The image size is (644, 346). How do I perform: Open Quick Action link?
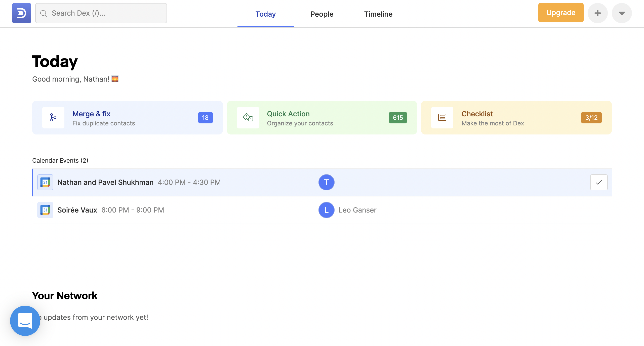(x=288, y=114)
